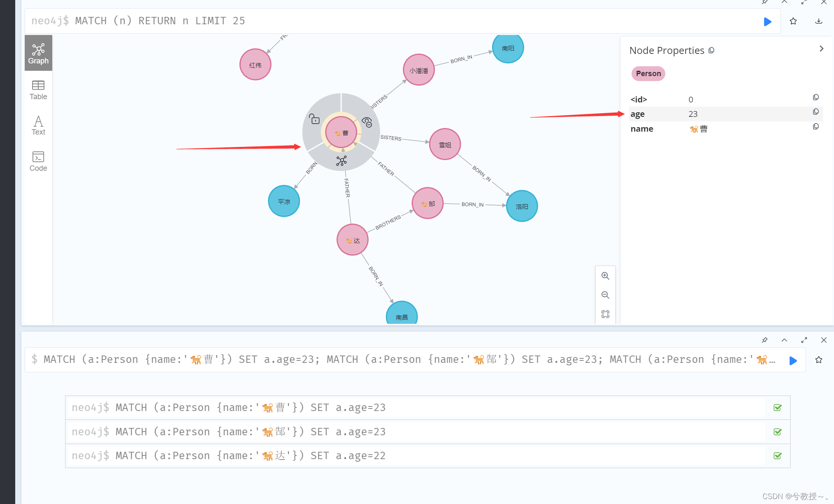Fit graph to screen icon
The height and width of the screenshot is (504, 834).
605,314
